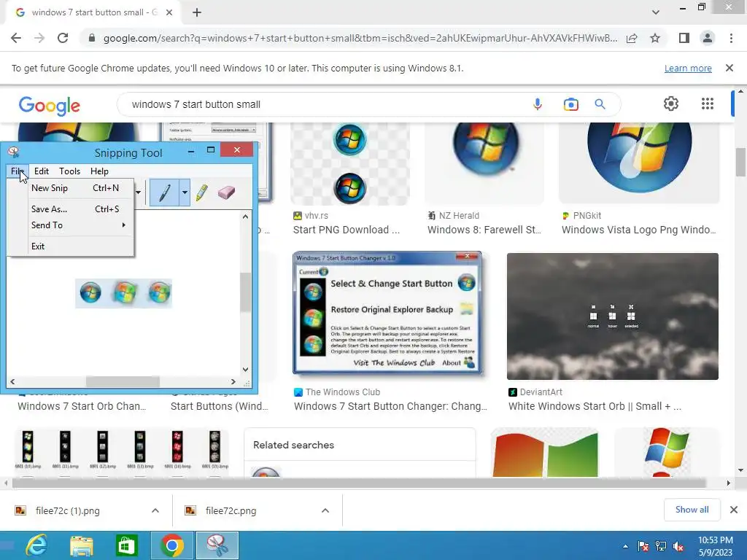Click The Windows Club result title link
This screenshot has height=560, width=747.
[390, 407]
